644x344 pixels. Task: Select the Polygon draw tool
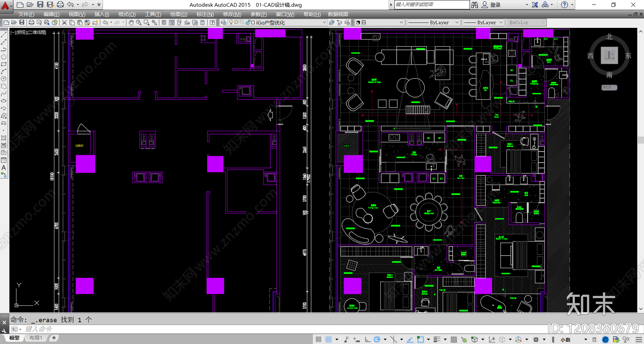[4, 57]
